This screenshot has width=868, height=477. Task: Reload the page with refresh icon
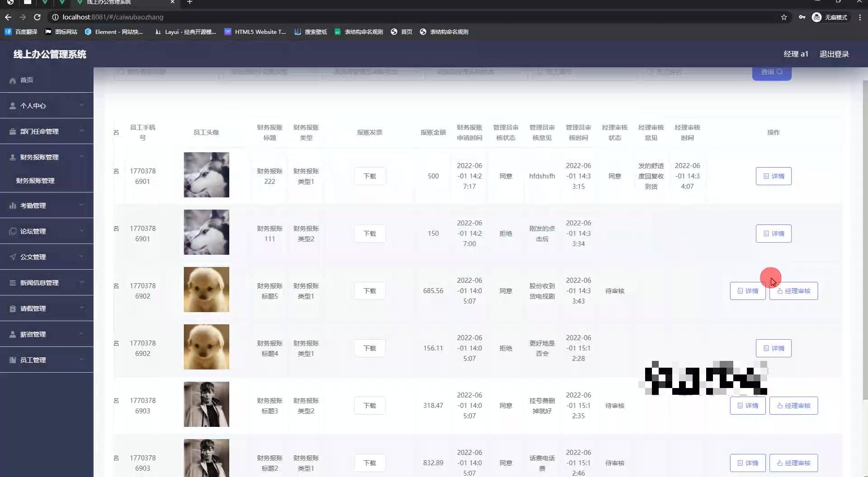pos(38,17)
